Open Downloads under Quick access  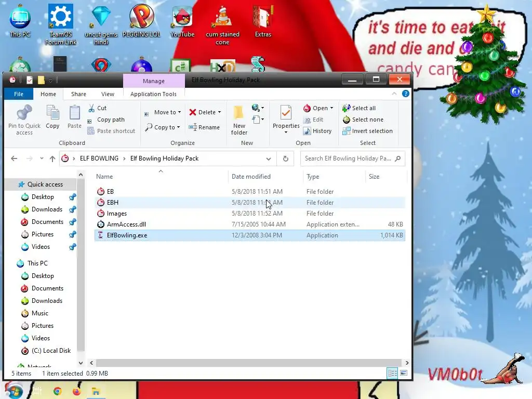47,209
